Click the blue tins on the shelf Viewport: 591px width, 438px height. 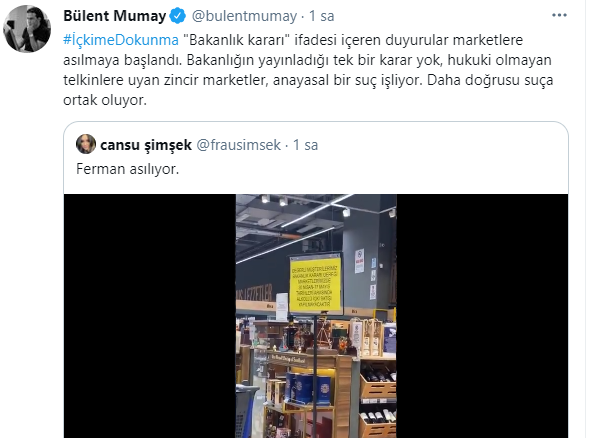coord(308,388)
